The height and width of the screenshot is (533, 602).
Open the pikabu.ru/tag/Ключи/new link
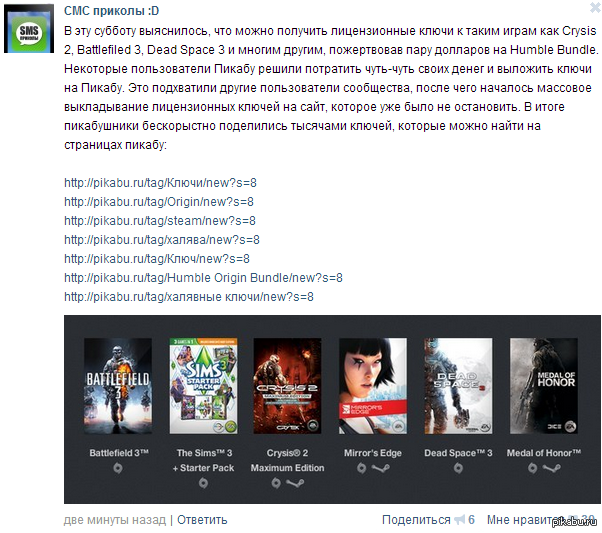click(x=160, y=182)
